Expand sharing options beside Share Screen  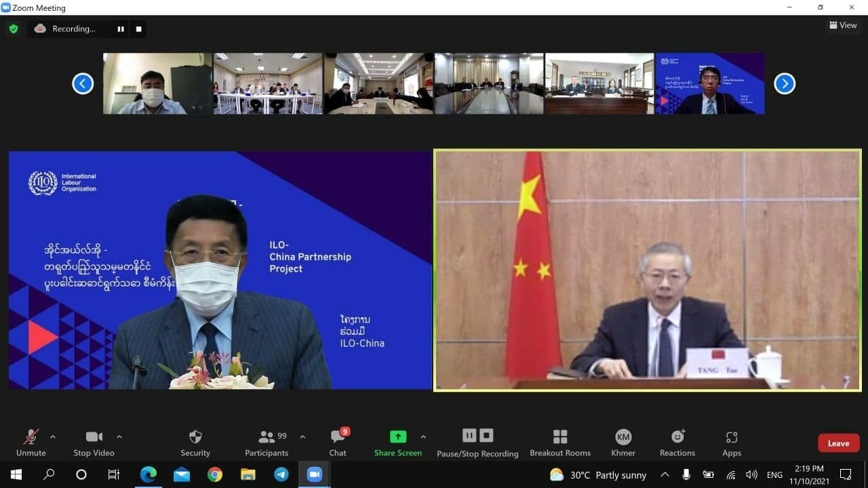[x=423, y=437]
